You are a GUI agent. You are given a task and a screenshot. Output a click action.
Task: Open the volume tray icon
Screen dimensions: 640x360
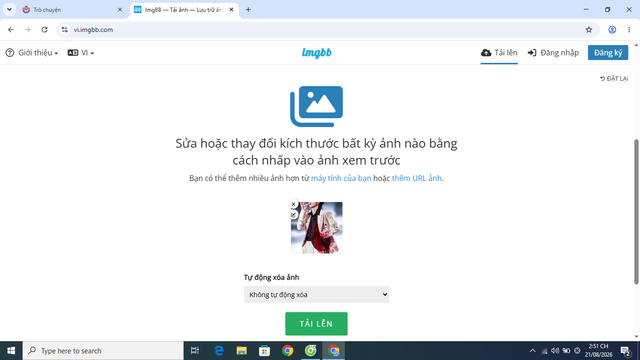pos(555,351)
